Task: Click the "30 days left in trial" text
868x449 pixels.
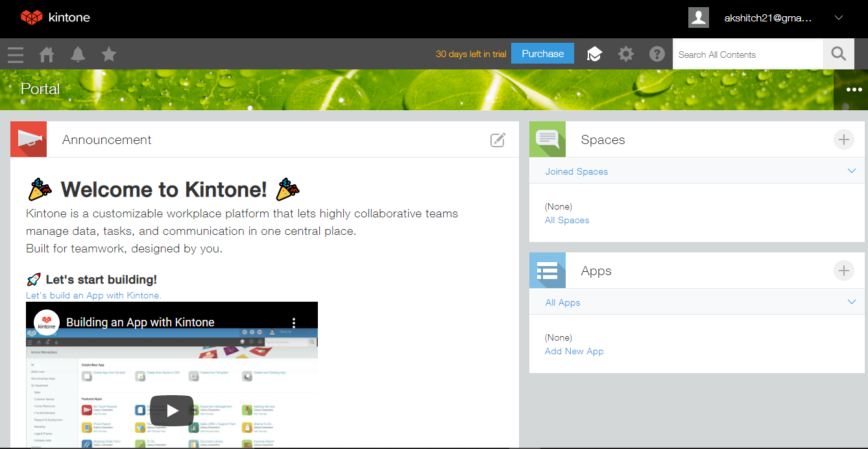Action: coord(471,54)
